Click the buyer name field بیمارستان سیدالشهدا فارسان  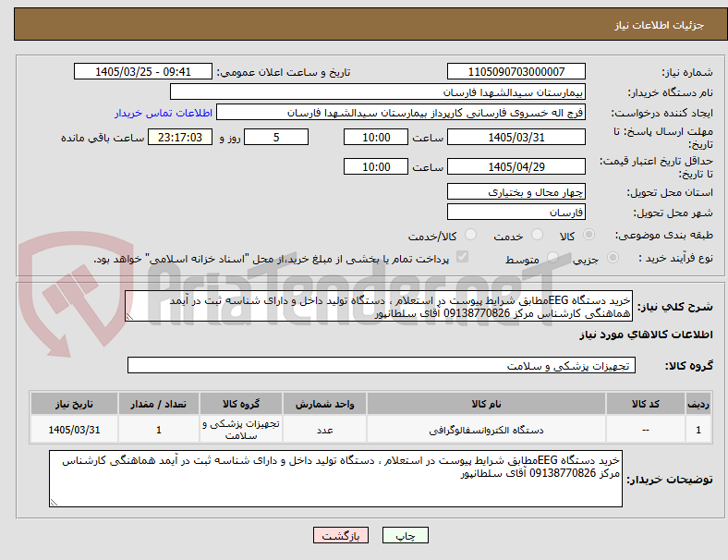(378, 91)
